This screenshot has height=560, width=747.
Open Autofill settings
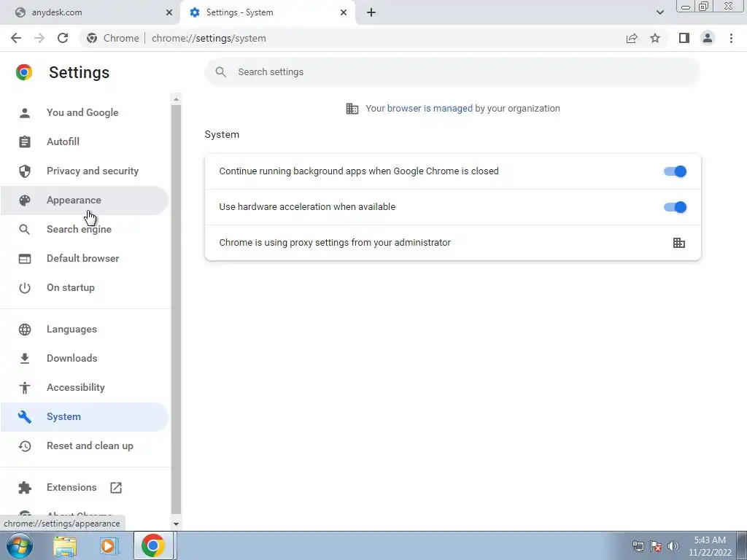(x=85, y=141)
